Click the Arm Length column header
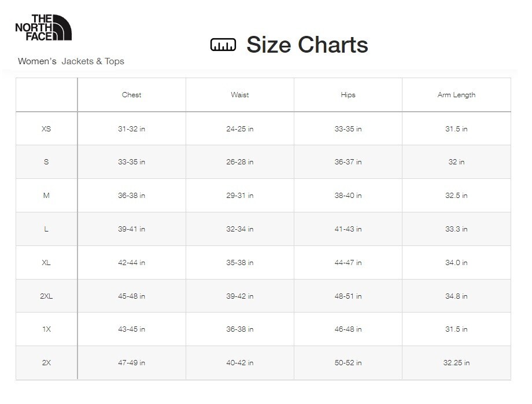Screen dimensions: 532x404 [456, 95]
